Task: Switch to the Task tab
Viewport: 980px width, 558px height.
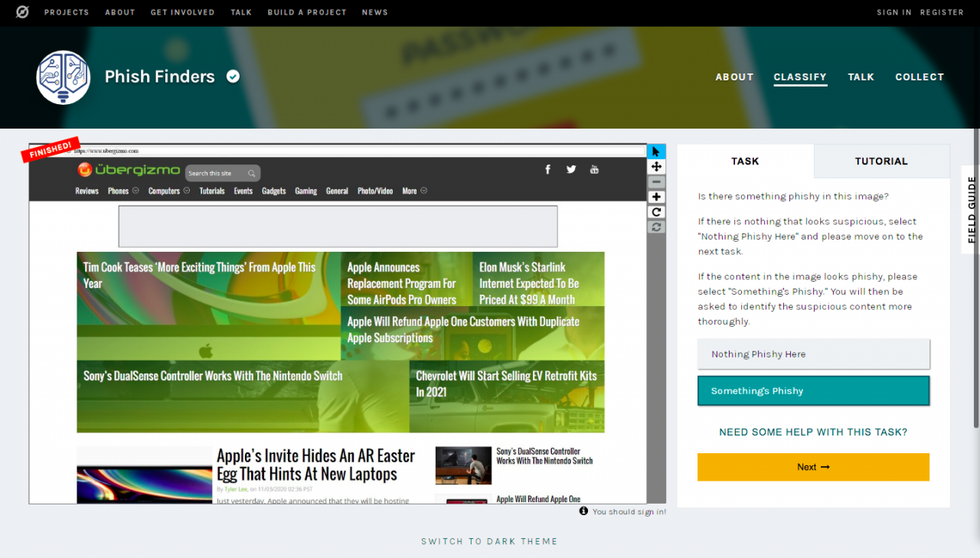Action: pyautogui.click(x=745, y=161)
